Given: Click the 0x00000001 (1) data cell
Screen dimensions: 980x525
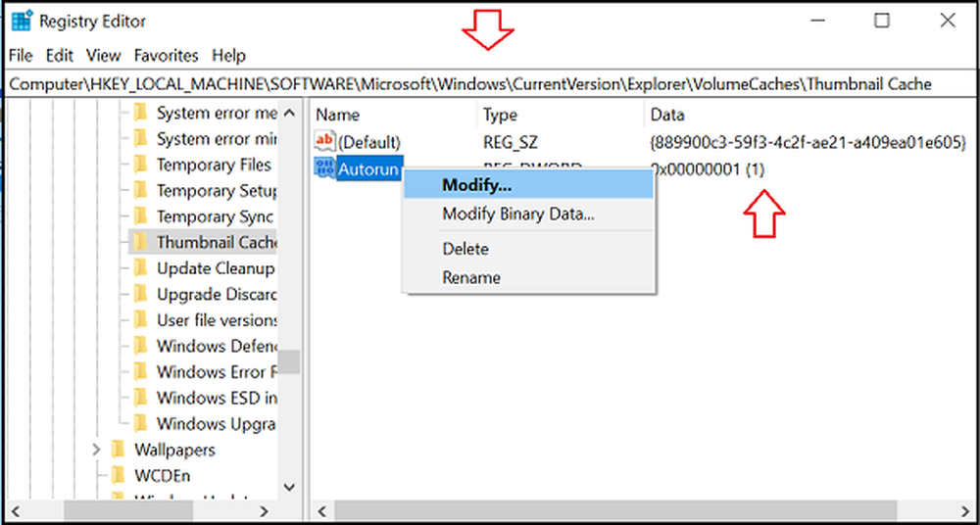Looking at the screenshot, I should coord(709,169).
